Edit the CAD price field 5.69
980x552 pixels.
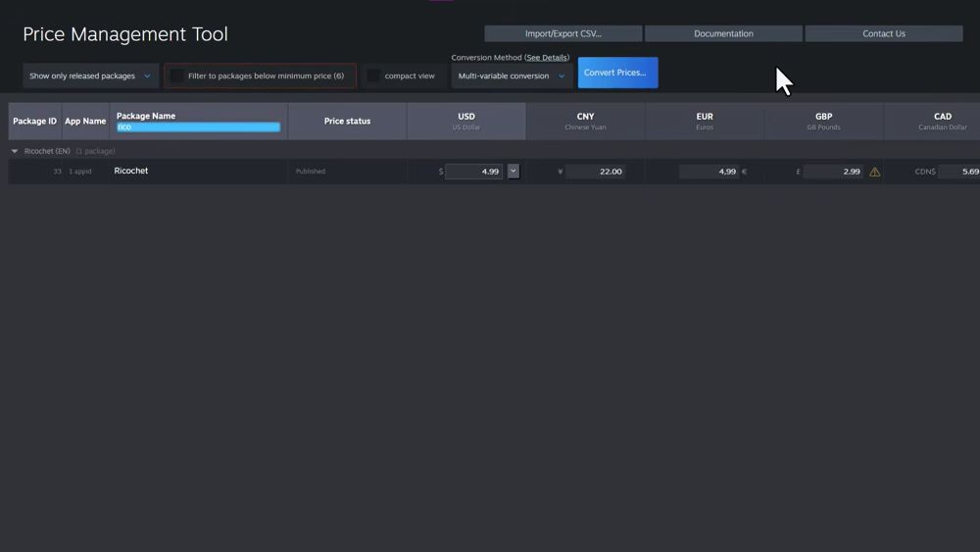(x=959, y=172)
